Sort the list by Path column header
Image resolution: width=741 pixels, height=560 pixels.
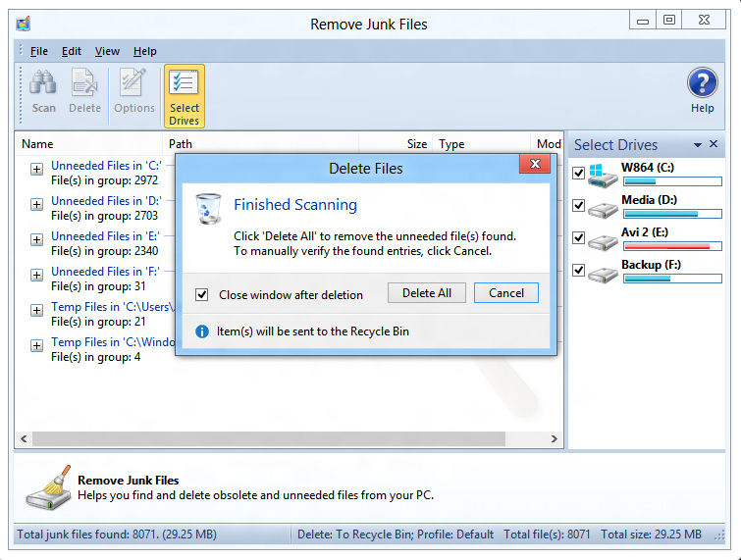pos(261,143)
